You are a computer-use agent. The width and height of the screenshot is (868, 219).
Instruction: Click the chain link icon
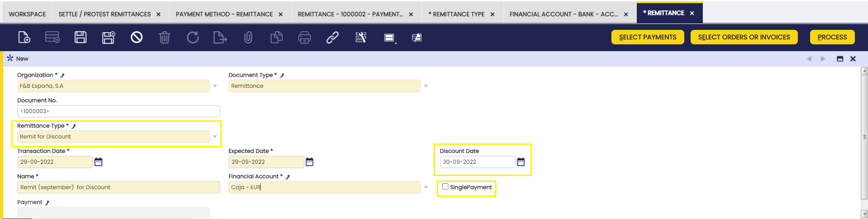333,37
